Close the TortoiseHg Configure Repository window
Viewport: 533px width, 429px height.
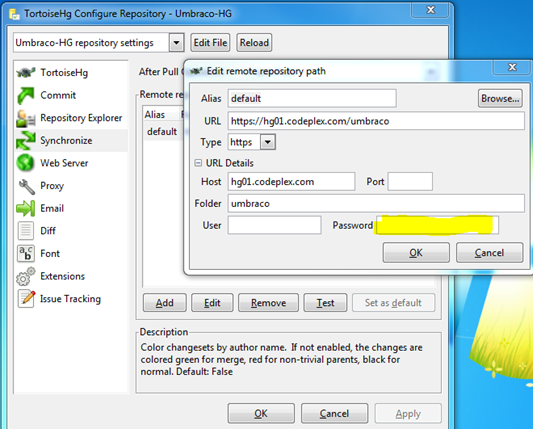[x=431, y=10]
